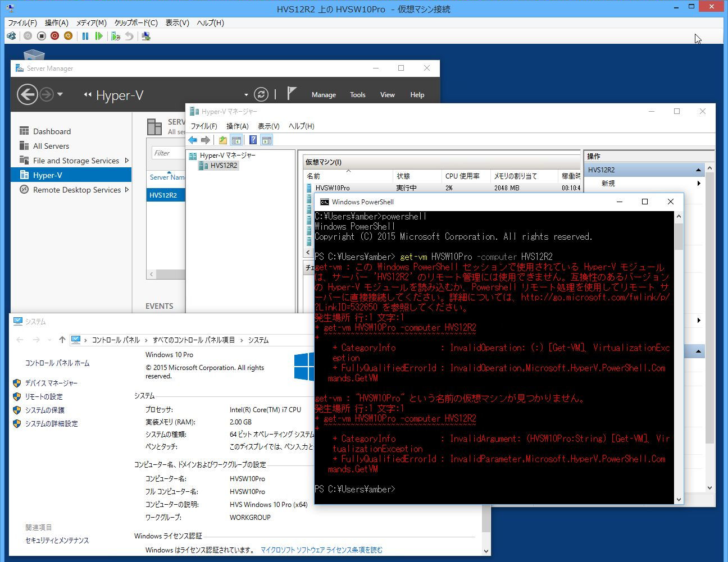Click the Enhanced session icon

[146, 36]
